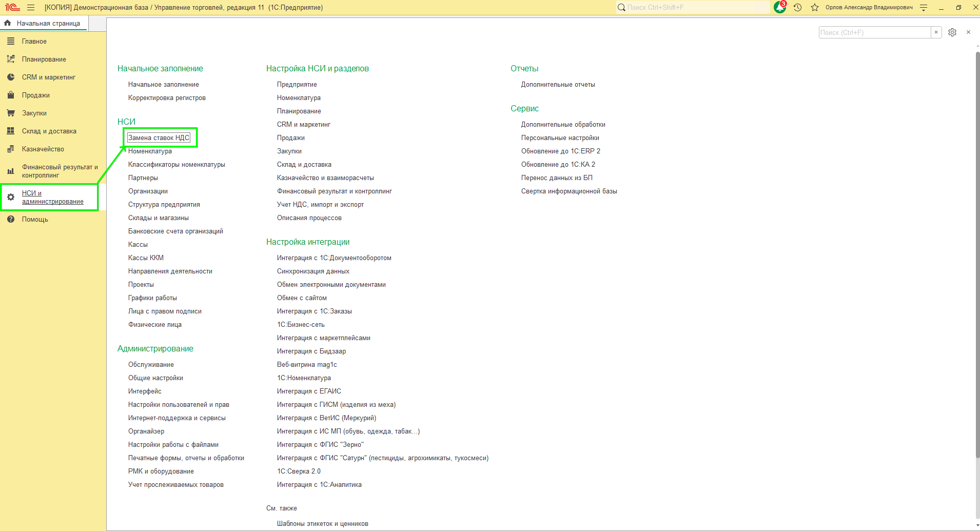Clear the section menu search field
Screen dimensions: 980x531
click(x=936, y=32)
